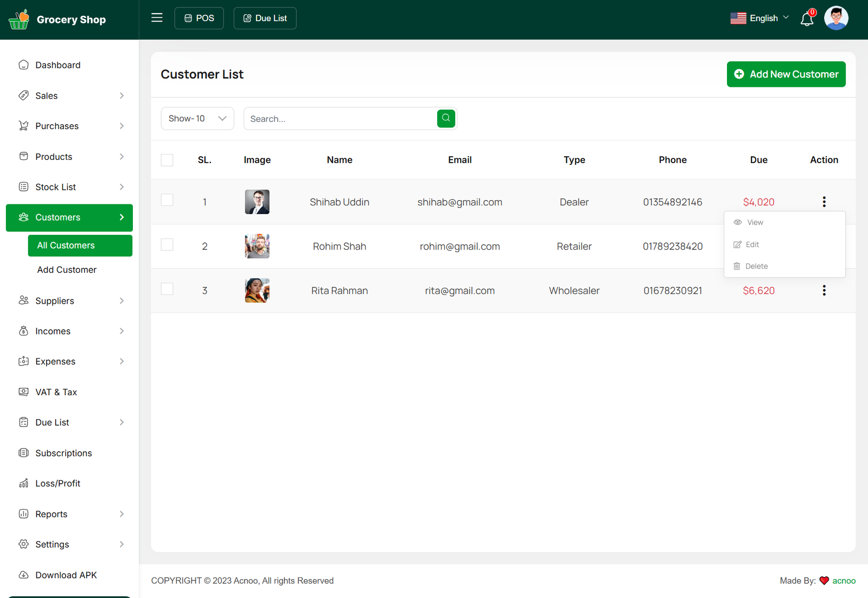Open the notifications bell

pyautogui.click(x=807, y=20)
